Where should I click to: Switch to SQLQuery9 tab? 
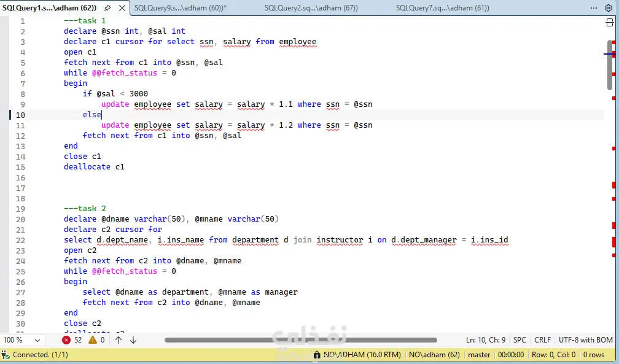click(x=181, y=8)
